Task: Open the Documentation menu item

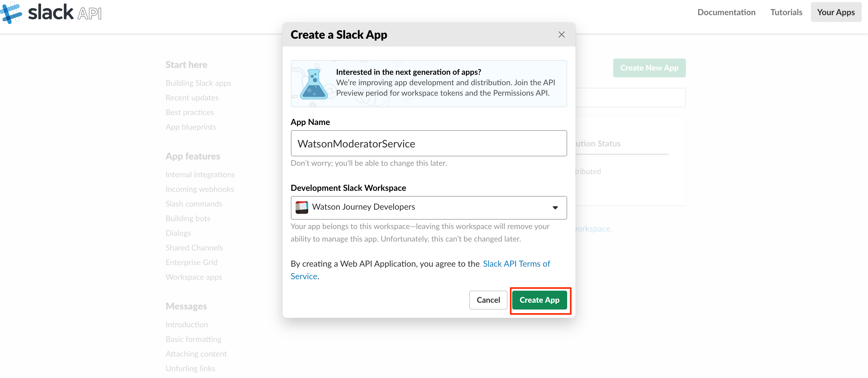Action: coord(726,13)
